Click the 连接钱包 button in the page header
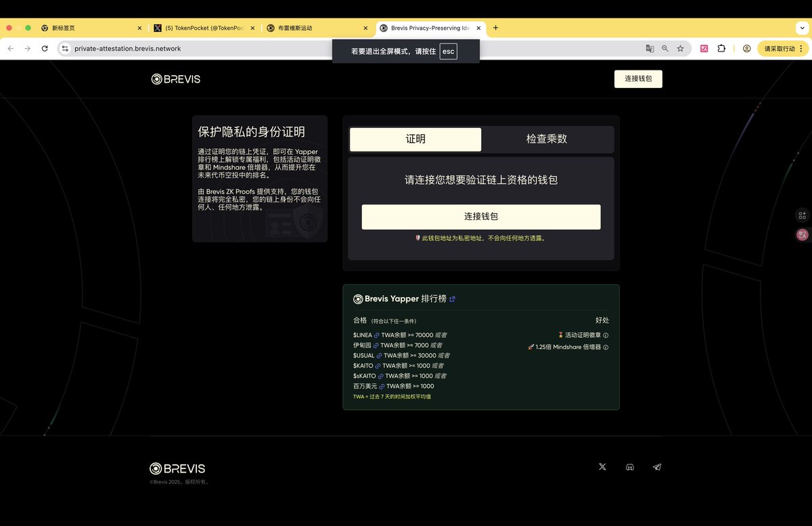812x526 pixels. pos(637,79)
